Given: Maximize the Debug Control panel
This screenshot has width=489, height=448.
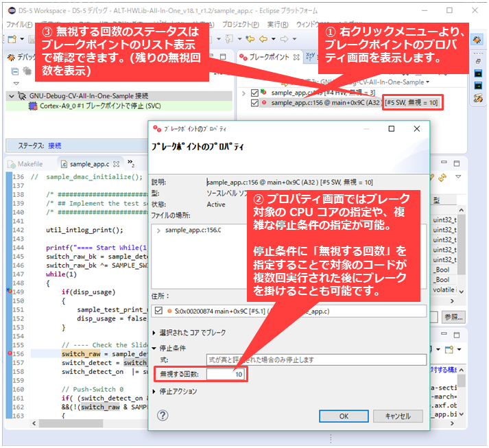Looking at the screenshot, I should (223, 57).
